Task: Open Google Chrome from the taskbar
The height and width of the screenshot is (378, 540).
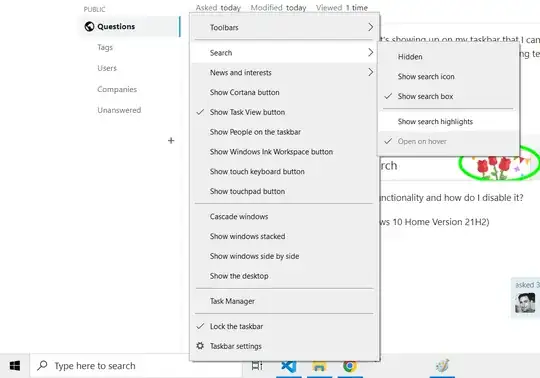Action: tap(350, 366)
